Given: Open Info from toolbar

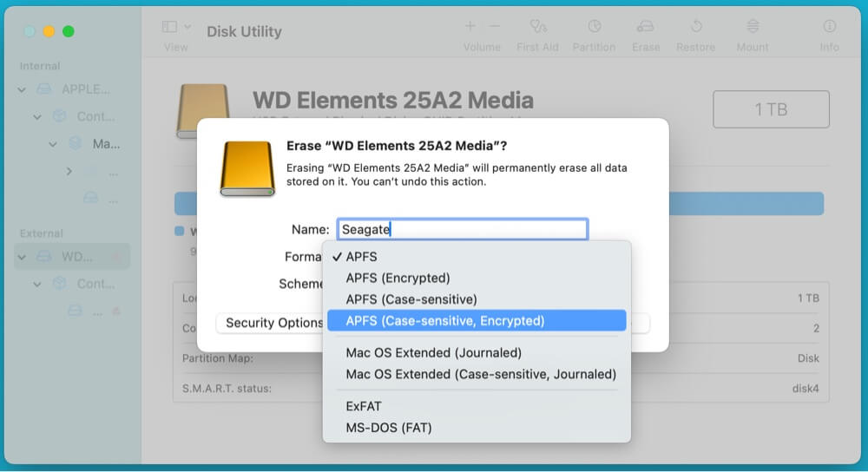Looking at the screenshot, I should (x=829, y=26).
